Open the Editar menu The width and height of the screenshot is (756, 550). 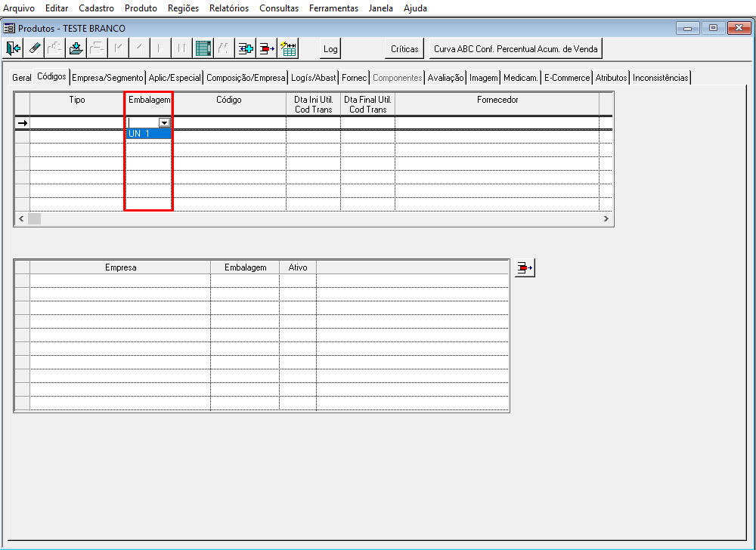pos(57,8)
